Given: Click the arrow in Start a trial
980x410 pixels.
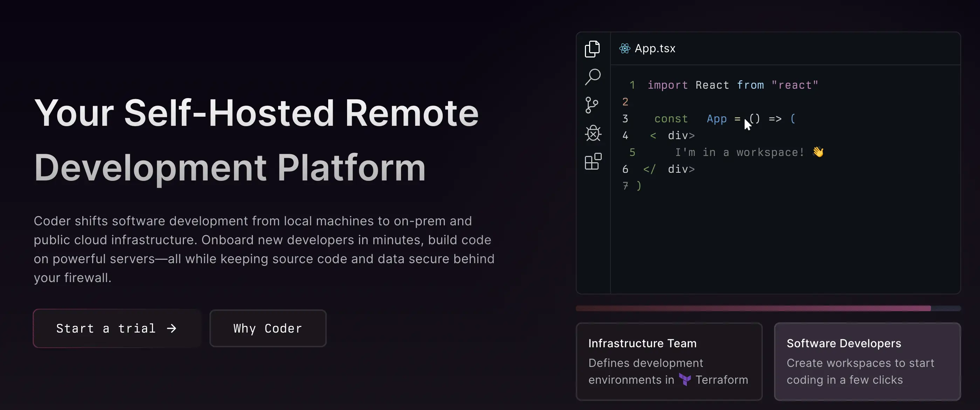Looking at the screenshot, I should click(x=172, y=328).
